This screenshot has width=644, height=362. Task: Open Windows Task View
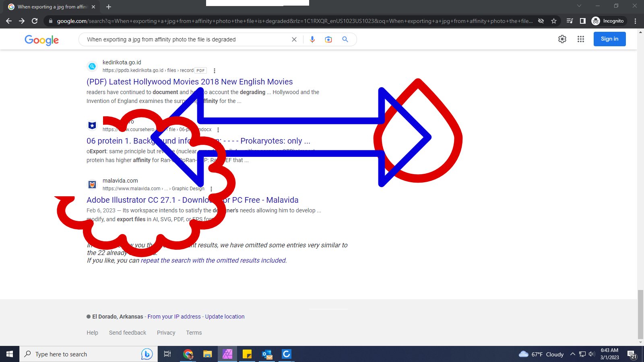[x=167, y=354]
